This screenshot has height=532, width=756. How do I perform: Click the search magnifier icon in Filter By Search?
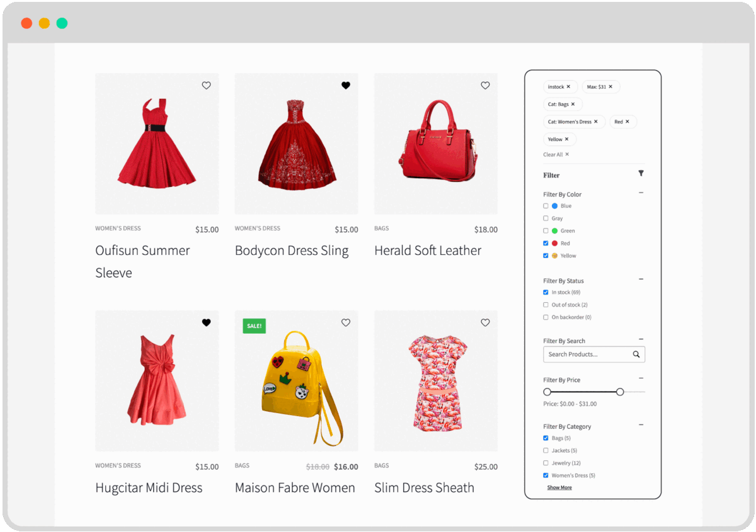tap(636, 354)
